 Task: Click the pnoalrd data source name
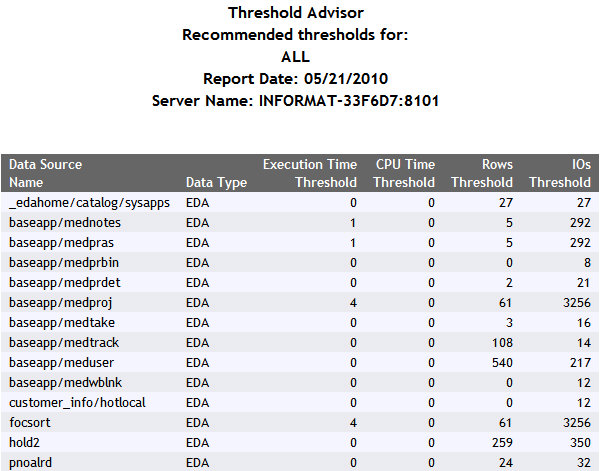tap(31, 462)
